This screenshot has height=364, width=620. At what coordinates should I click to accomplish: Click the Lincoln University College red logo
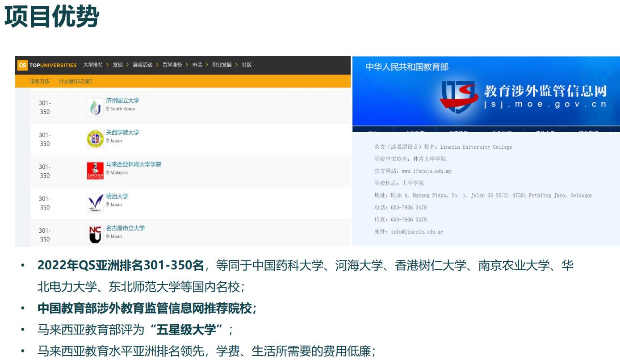[x=95, y=171]
